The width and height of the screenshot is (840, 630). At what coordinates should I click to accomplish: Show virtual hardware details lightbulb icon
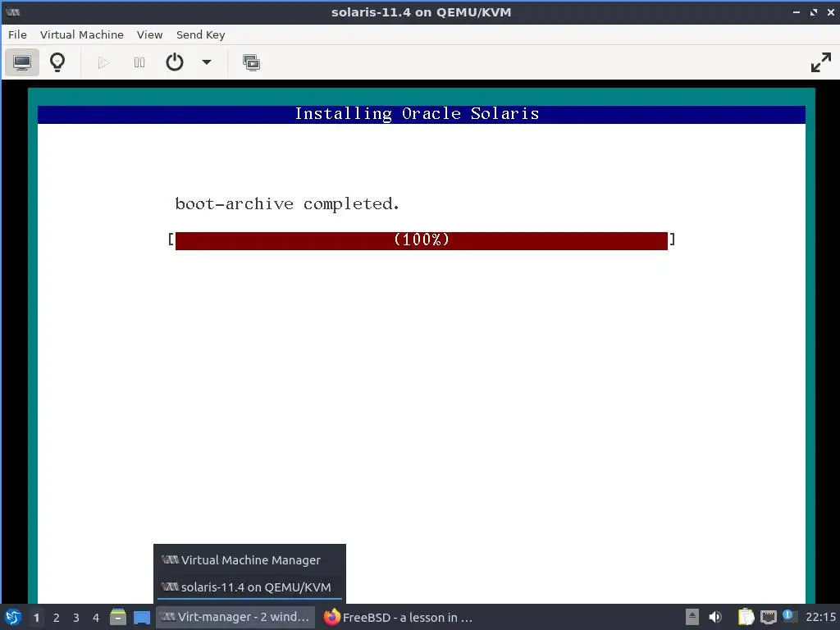pyautogui.click(x=57, y=62)
